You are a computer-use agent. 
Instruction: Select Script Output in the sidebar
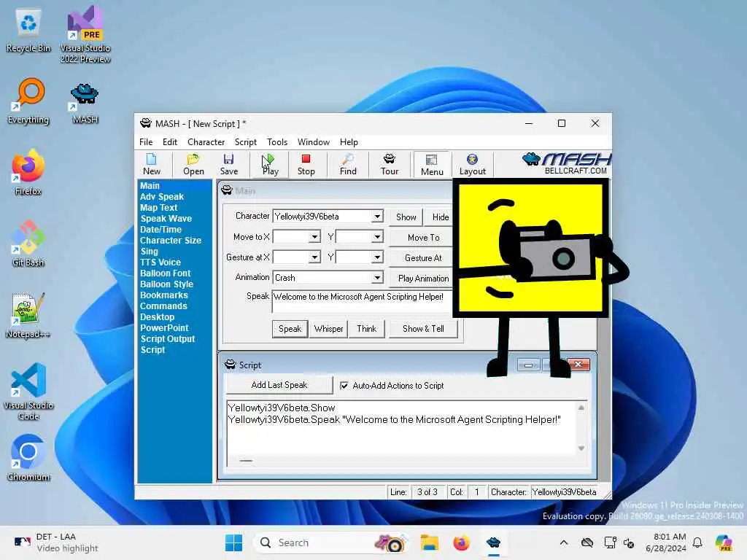click(x=167, y=339)
